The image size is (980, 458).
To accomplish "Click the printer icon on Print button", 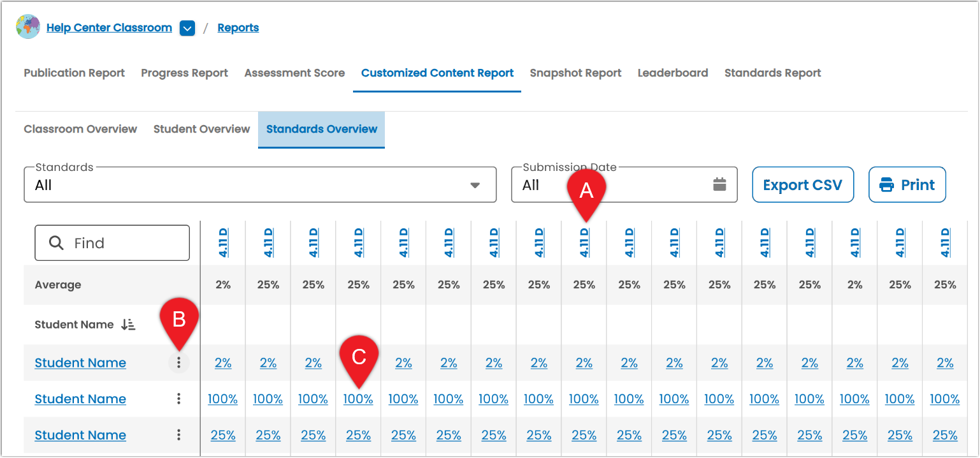I will 886,186.
